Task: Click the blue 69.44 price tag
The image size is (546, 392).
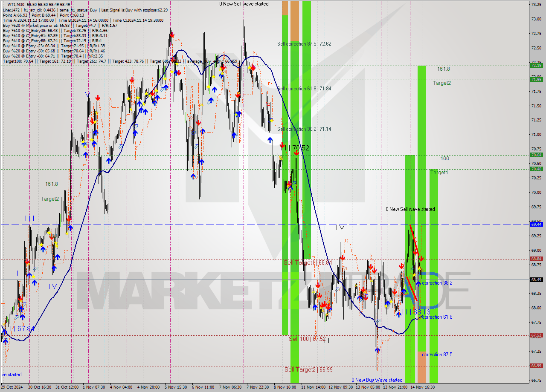Action: click(536, 224)
